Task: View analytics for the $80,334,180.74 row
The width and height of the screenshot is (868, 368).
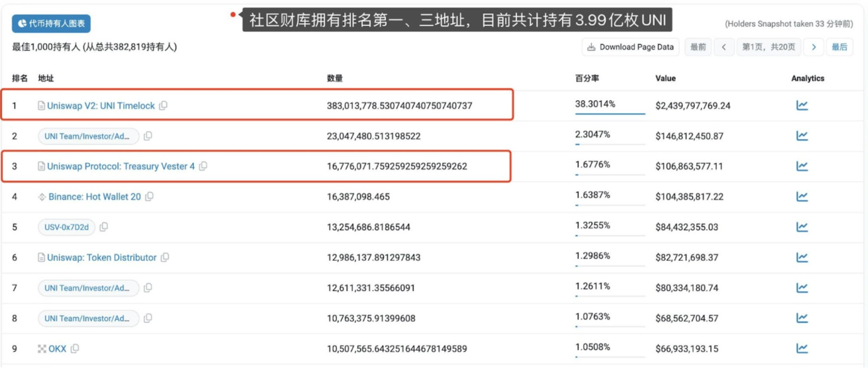Action: click(x=802, y=287)
